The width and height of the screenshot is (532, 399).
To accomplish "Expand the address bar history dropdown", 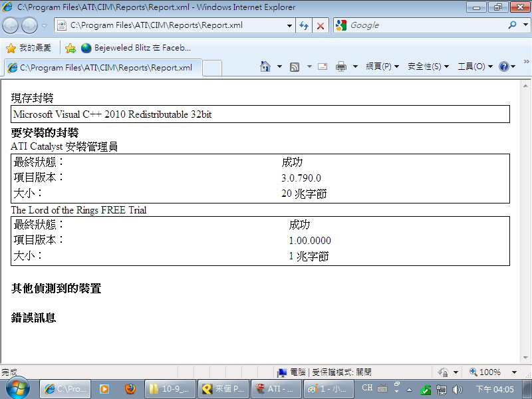I will point(289,25).
